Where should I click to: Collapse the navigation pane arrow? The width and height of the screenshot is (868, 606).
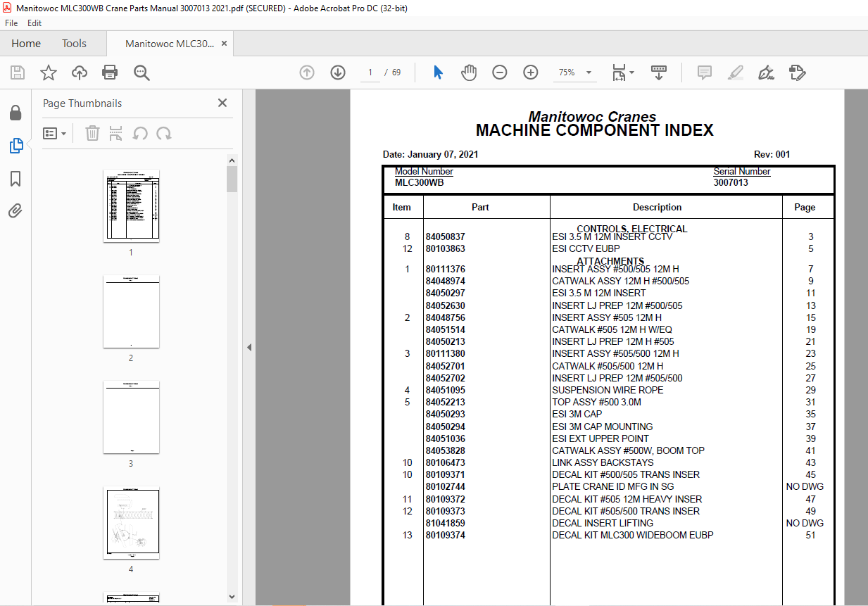pyautogui.click(x=249, y=348)
